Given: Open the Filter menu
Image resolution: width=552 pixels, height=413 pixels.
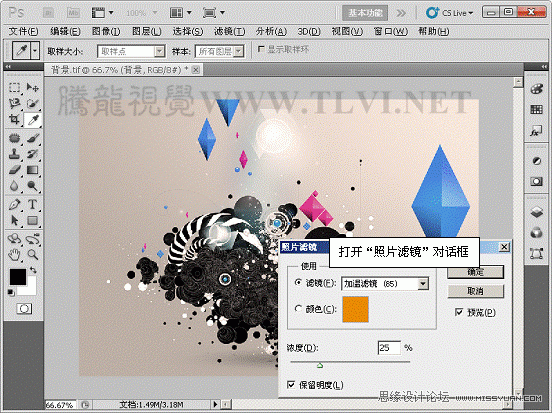Looking at the screenshot, I should point(230,32).
